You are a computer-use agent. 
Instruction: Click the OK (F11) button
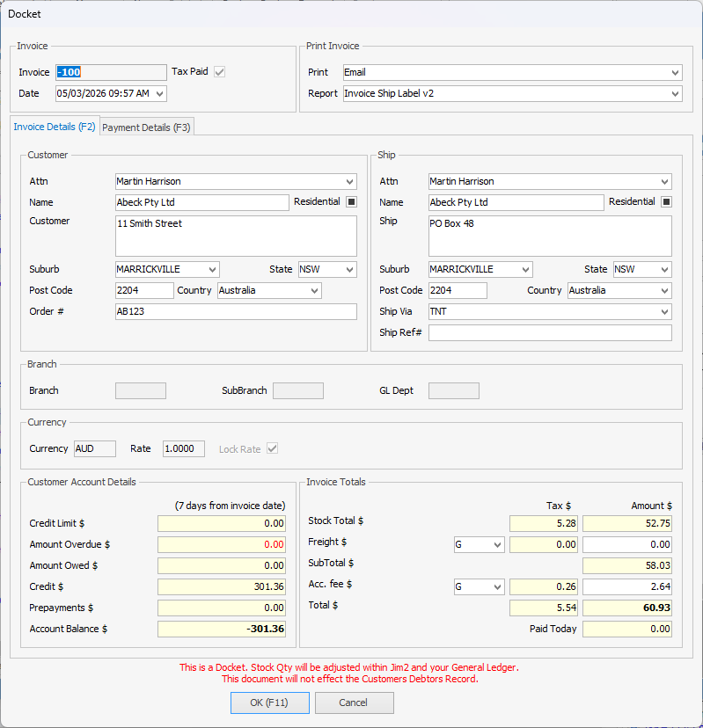point(270,703)
